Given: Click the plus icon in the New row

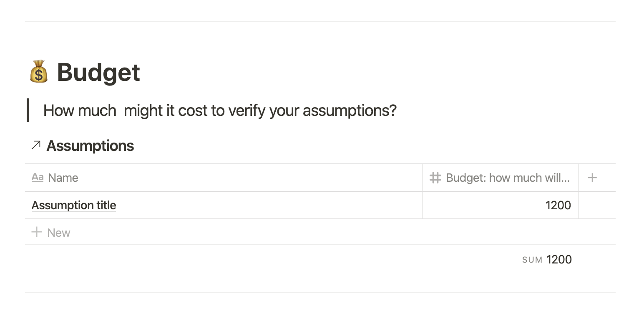Looking at the screenshot, I should [x=37, y=232].
